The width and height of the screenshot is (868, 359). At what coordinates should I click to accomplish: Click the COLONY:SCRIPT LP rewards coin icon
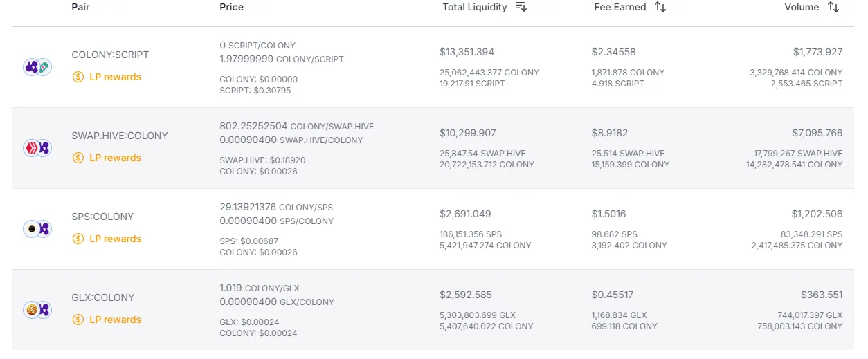tap(78, 77)
